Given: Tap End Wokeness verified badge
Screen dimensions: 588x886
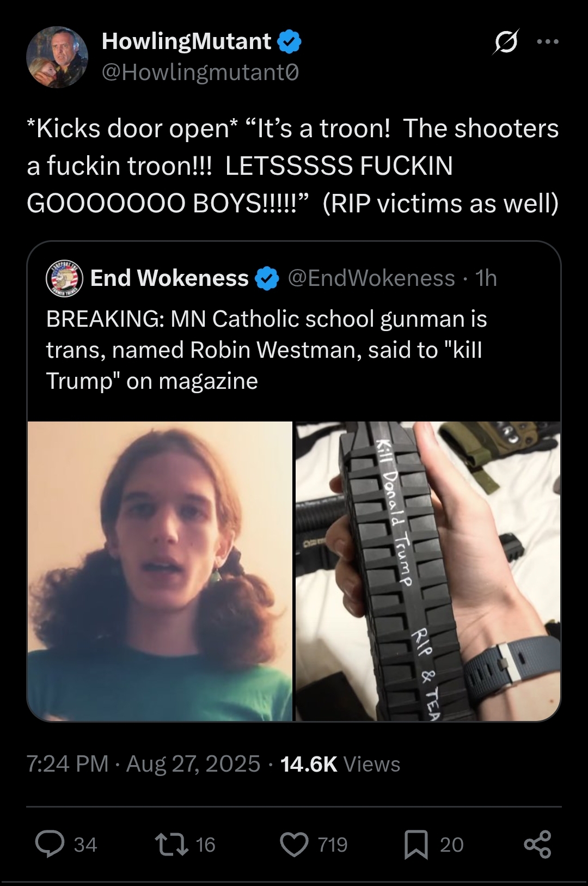Looking at the screenshot, I should click(267, 278).
